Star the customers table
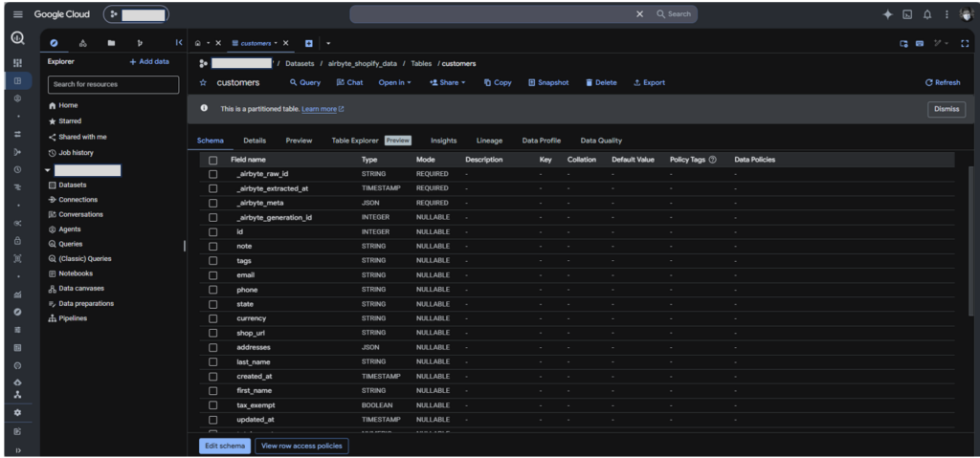This screenshot has height=458, width=980. (203, 82)
